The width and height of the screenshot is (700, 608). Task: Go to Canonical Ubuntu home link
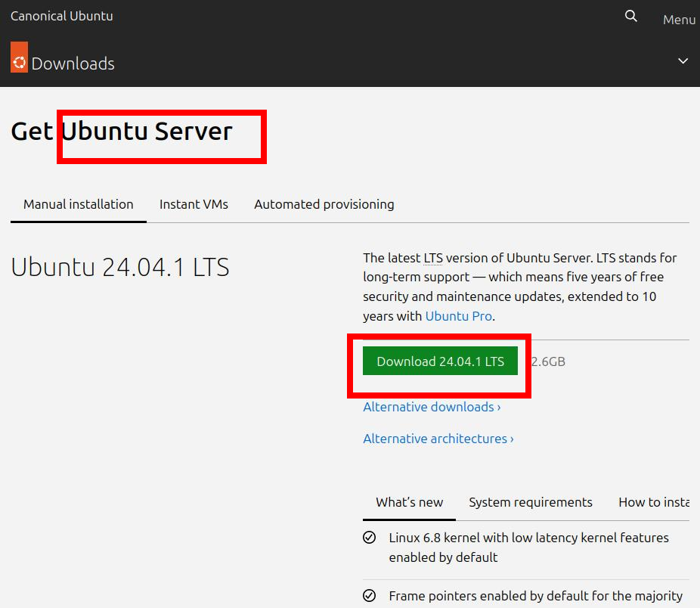pos(61,16)
